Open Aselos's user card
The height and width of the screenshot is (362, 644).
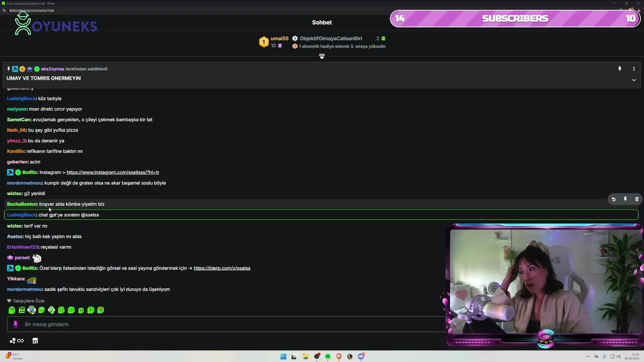click(x=15, y=237)
